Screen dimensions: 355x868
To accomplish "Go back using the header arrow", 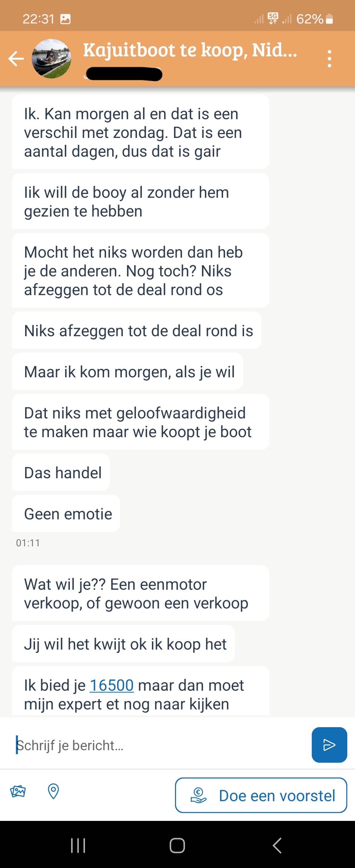I will click(16, 59).
